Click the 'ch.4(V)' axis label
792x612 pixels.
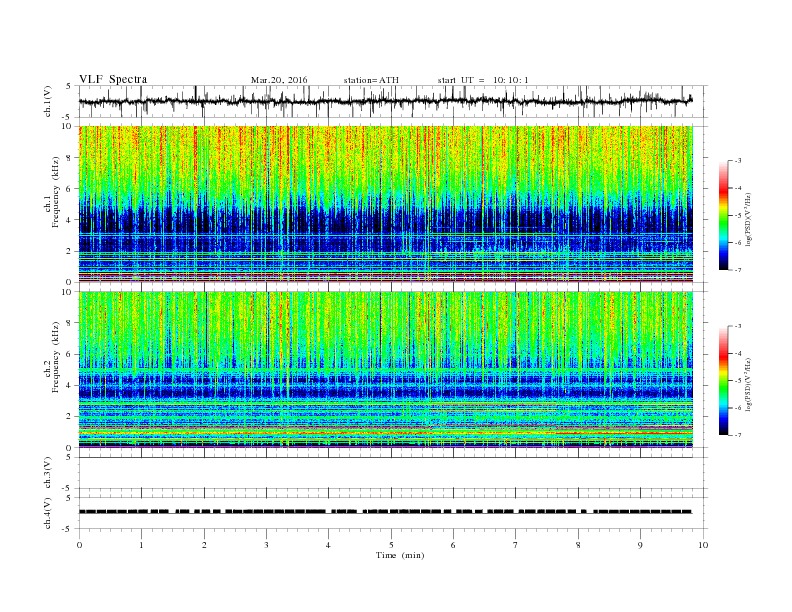point(48,513)
